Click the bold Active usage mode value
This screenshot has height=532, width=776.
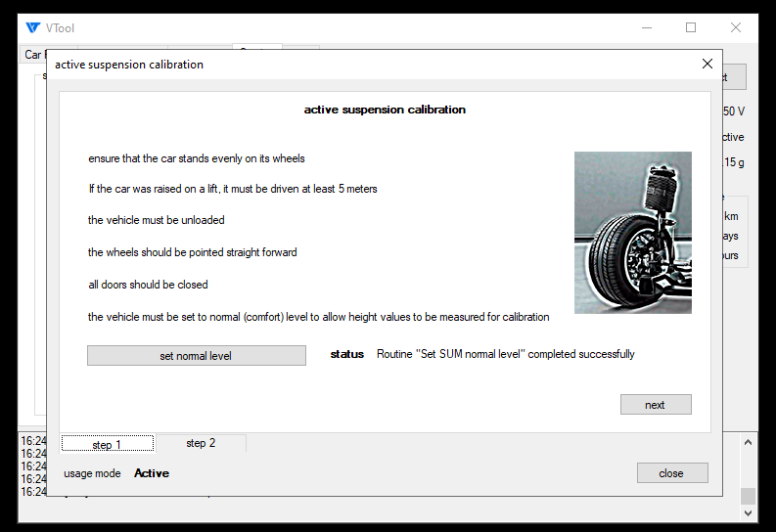pos(152,473)
